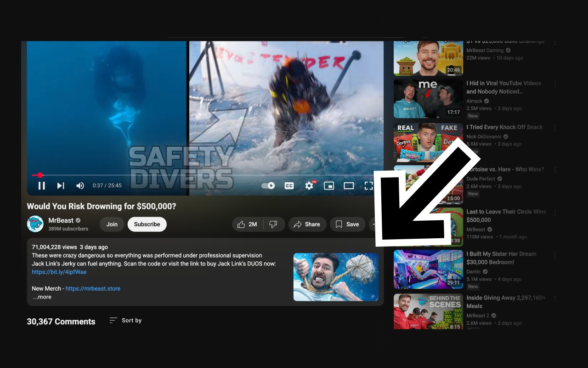Skip to next video
This screenshot has height=368, width=588.
(61, 185)
